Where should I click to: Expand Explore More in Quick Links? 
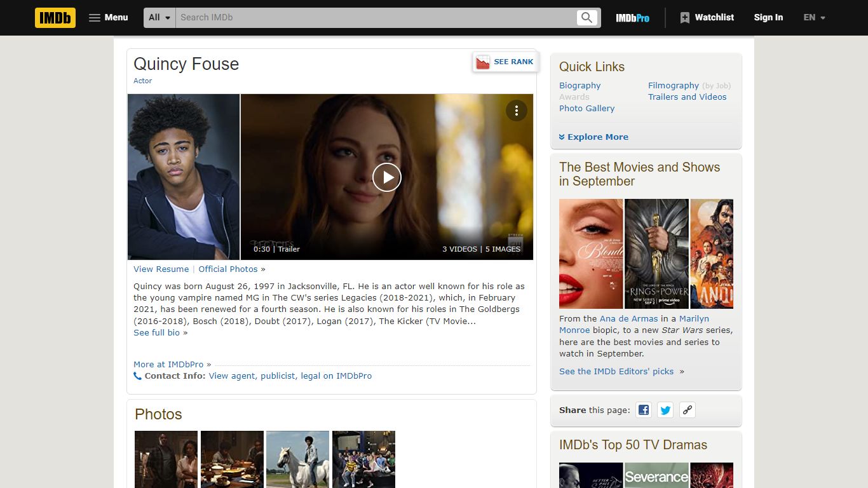click(x=593, y=137)
